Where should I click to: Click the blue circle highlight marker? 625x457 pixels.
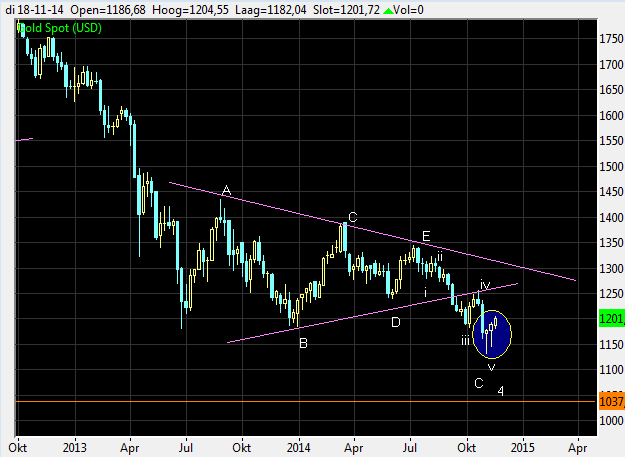(491, 334)
